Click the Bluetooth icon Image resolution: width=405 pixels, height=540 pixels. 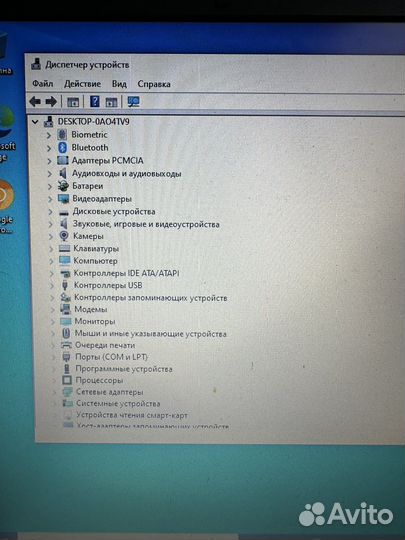point(62,148)
